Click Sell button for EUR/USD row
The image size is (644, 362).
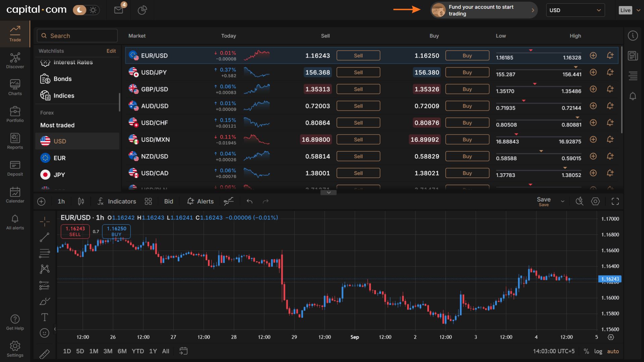[358, 56]
